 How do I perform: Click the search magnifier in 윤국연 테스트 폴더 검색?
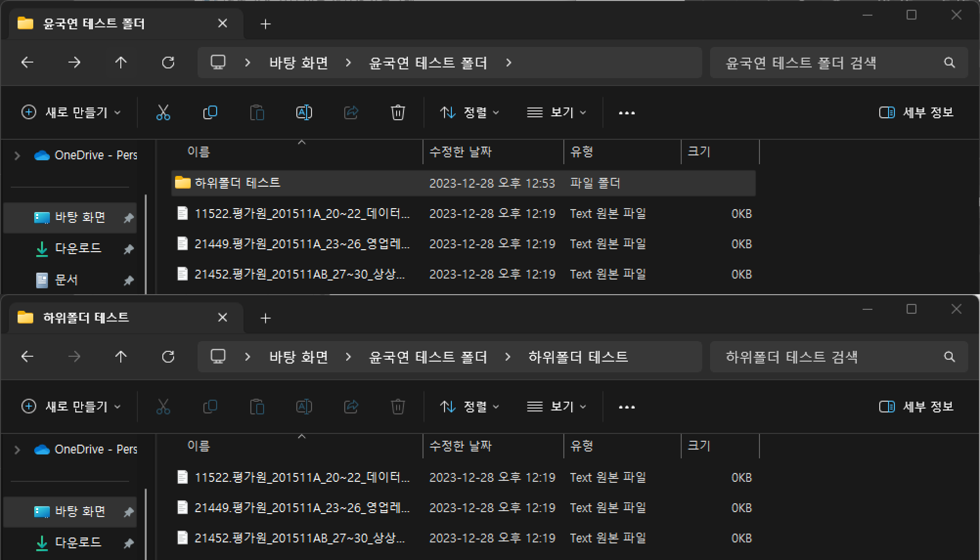(949, 63)
